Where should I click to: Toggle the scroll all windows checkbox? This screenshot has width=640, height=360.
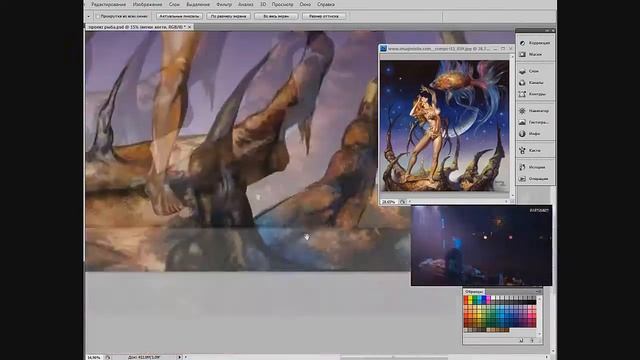click(98, 16)
